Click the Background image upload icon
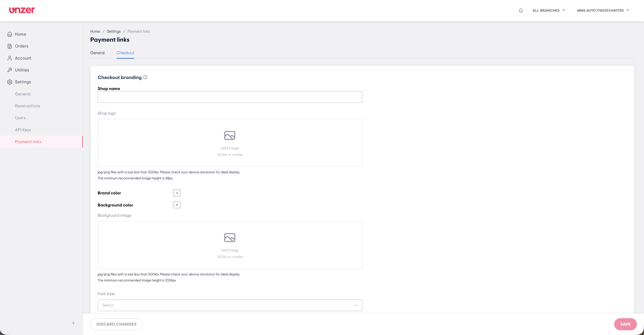Screen dimensions: 644x335 pos(230,238)
